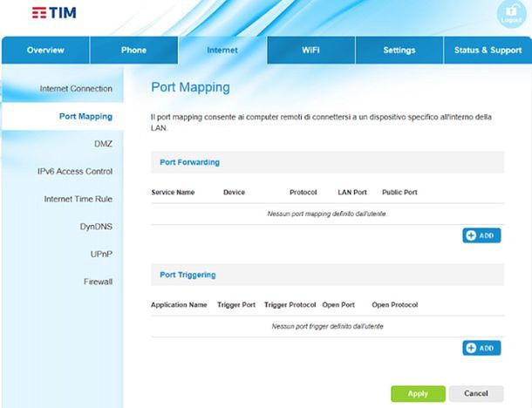Select Port Mapping in the sidebar
The image size is (532, 408).
click(x=85, y=116)
